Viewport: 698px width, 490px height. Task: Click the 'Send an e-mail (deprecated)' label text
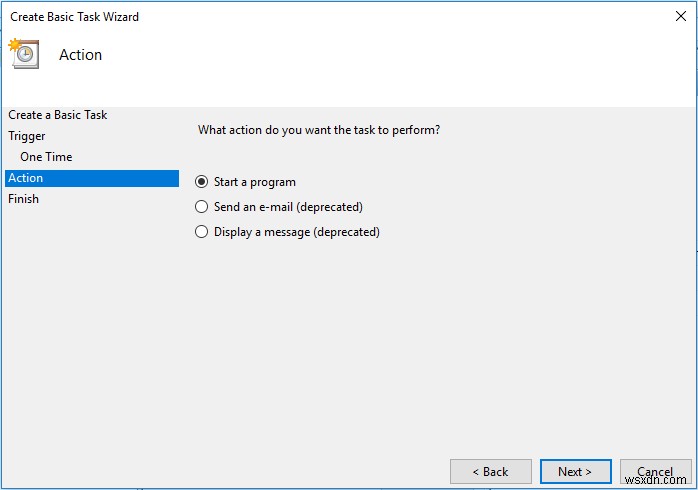288,207
